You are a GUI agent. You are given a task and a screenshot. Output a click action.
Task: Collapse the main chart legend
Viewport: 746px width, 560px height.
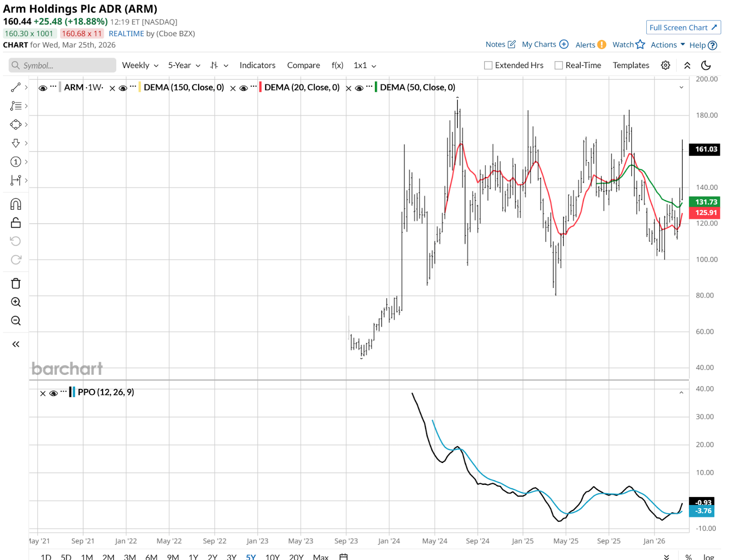click(x=681, y=87)
